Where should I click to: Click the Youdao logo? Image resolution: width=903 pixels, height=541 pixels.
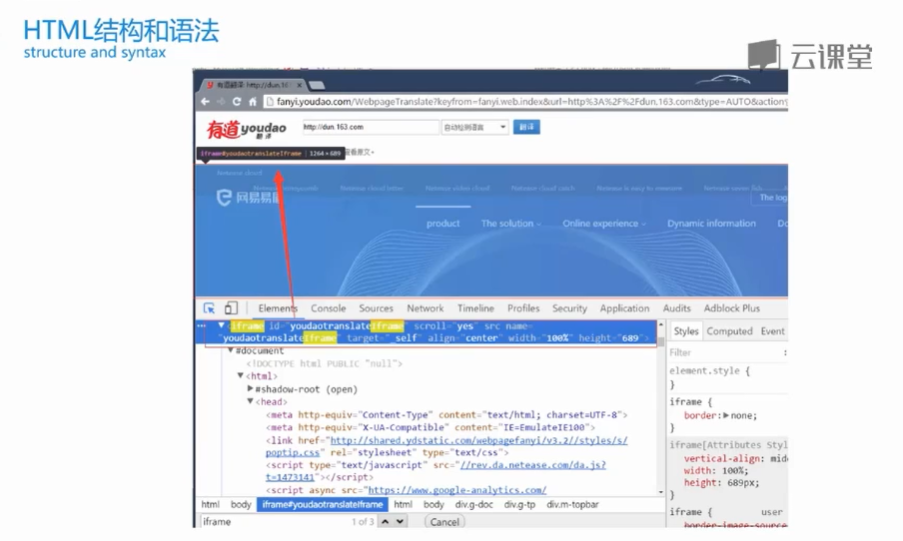click(246, 130)
